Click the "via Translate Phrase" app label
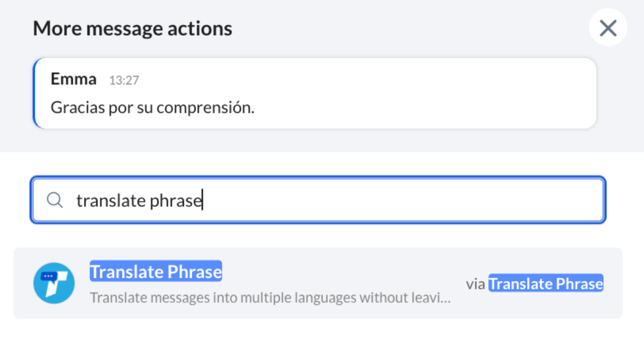Image resolution: width=644 pixels, height=347 pixels. [534, 284]
